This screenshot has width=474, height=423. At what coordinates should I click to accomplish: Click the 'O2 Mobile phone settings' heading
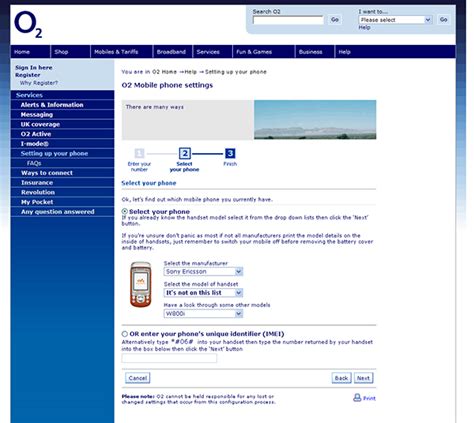point(167,85)
